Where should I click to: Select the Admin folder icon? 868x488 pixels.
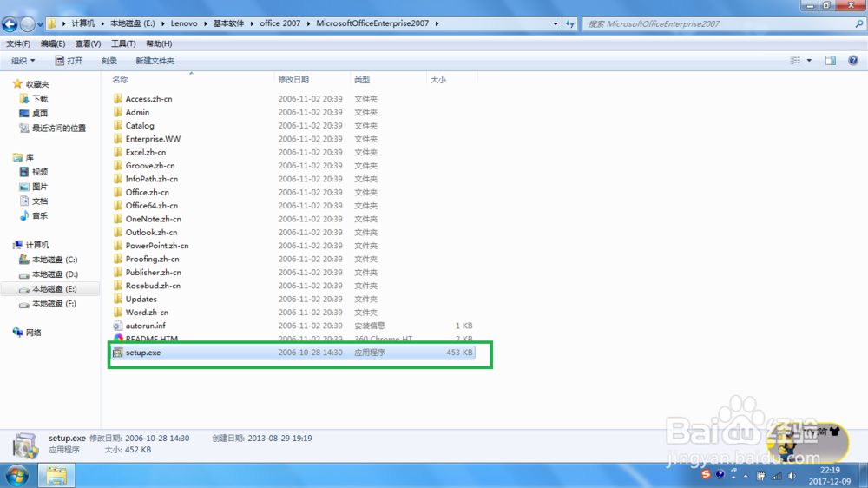(117, 112)
